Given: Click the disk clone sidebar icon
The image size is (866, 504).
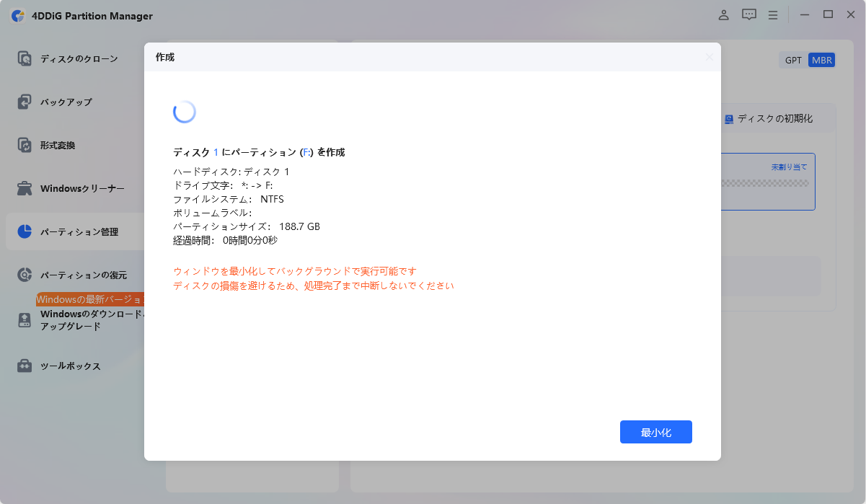Looking at the screenshot, I should point(25,58).
